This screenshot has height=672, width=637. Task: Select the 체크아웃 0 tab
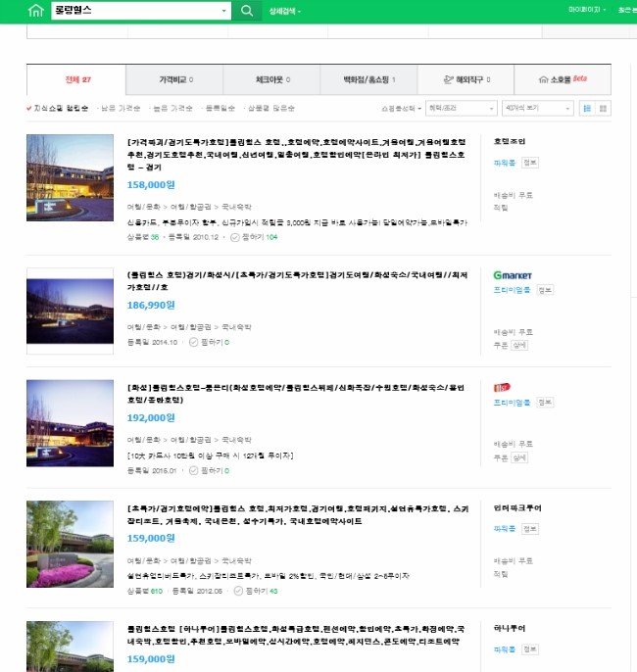coord(271,79)
